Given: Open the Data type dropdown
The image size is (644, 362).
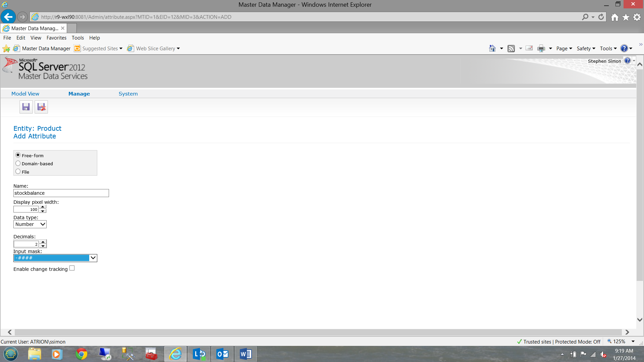Looking at the screenshot, I should tap(30, 224).
